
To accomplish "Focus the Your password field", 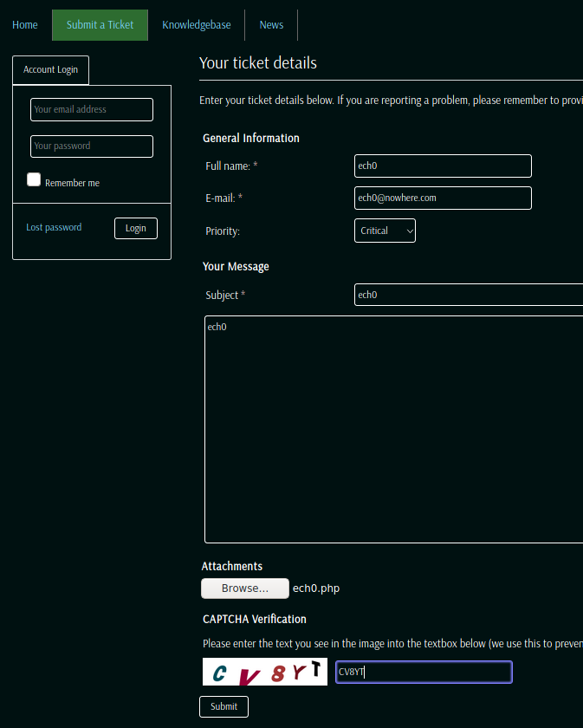I will pyautogui.click(x=92, y=146).
